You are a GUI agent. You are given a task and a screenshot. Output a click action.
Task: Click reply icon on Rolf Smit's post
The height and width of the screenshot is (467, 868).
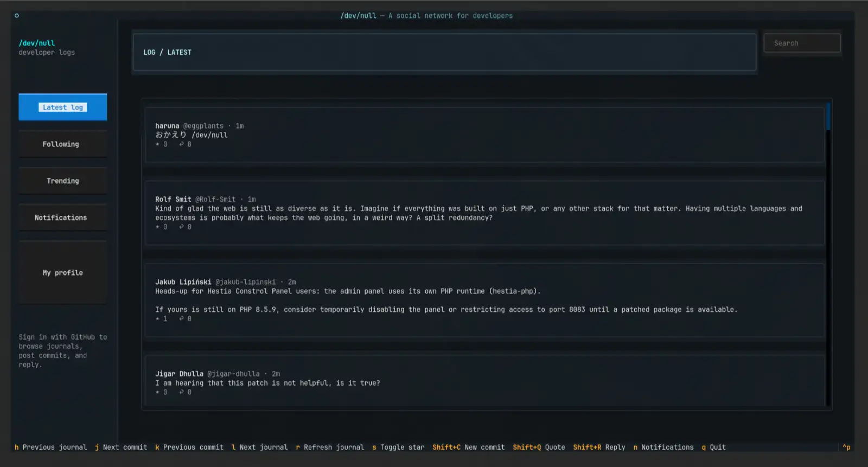pos(182,227)
